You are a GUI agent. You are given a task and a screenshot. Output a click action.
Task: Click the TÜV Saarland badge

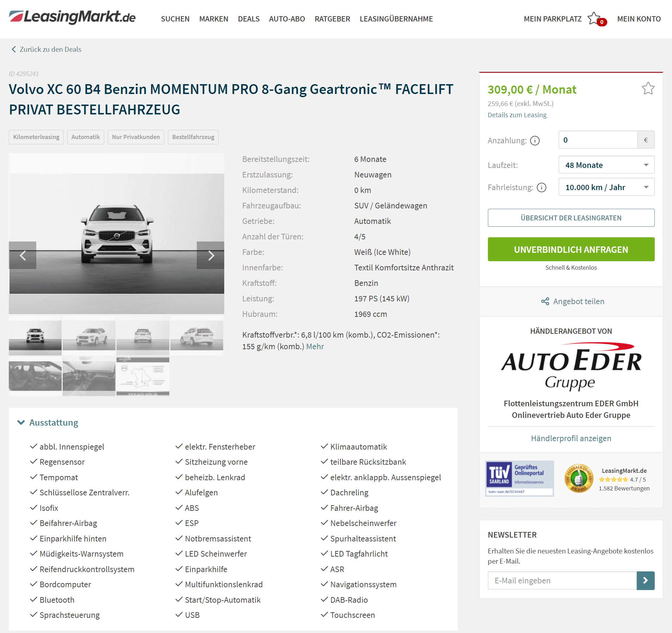click(520, 478)
